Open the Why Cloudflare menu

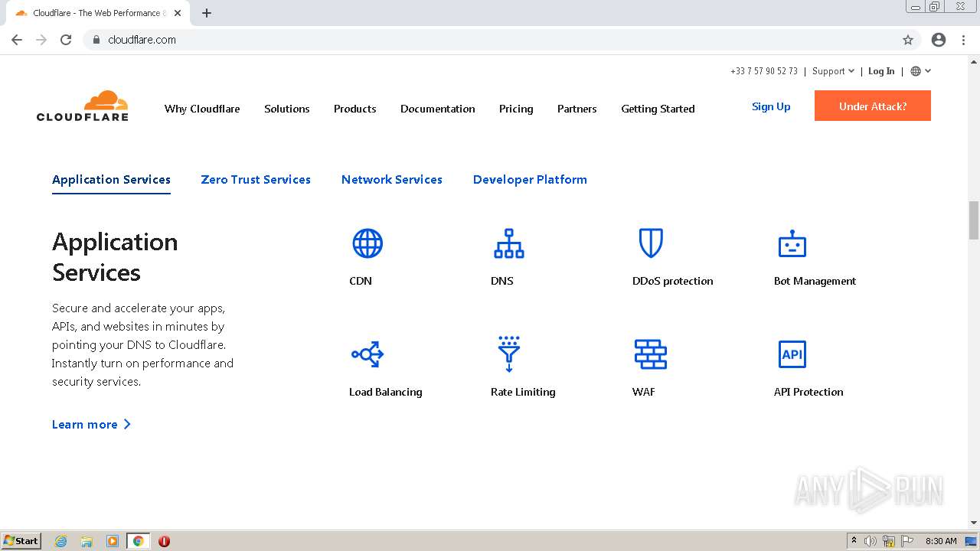202,109
